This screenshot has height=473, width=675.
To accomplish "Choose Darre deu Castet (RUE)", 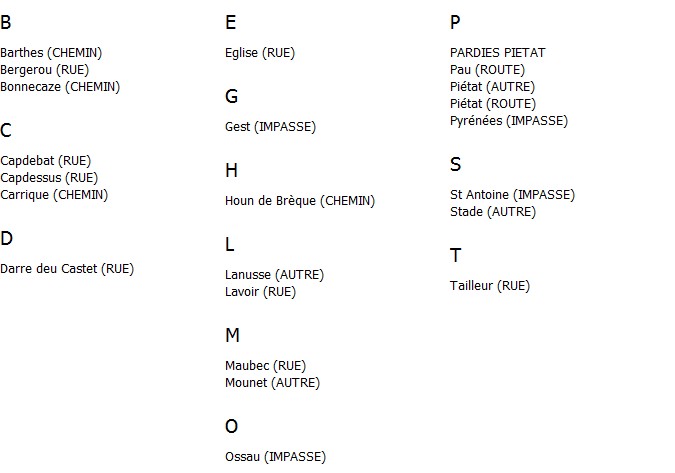I will (x=67, y=269).
